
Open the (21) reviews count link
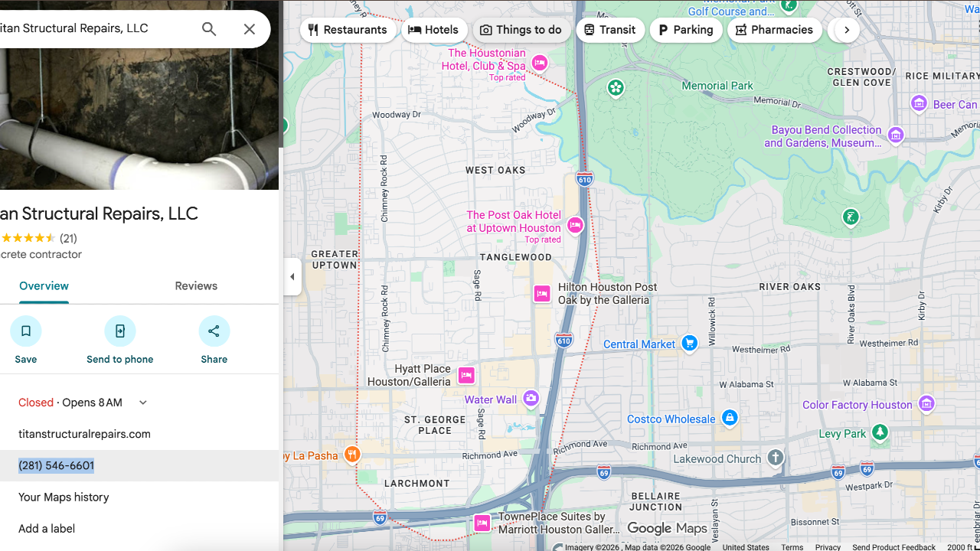point(68,238)
